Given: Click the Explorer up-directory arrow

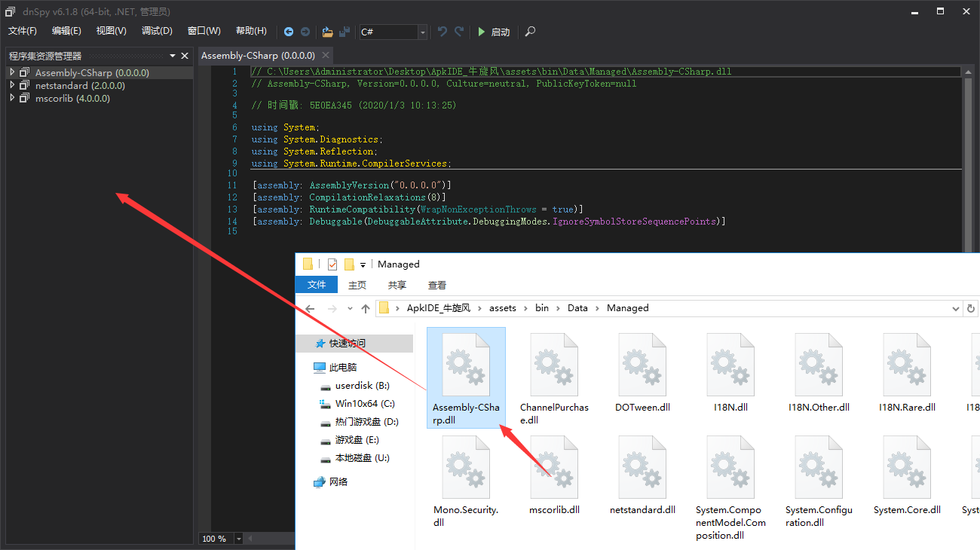Looking at the screenshot, I should tap(366, 308).
